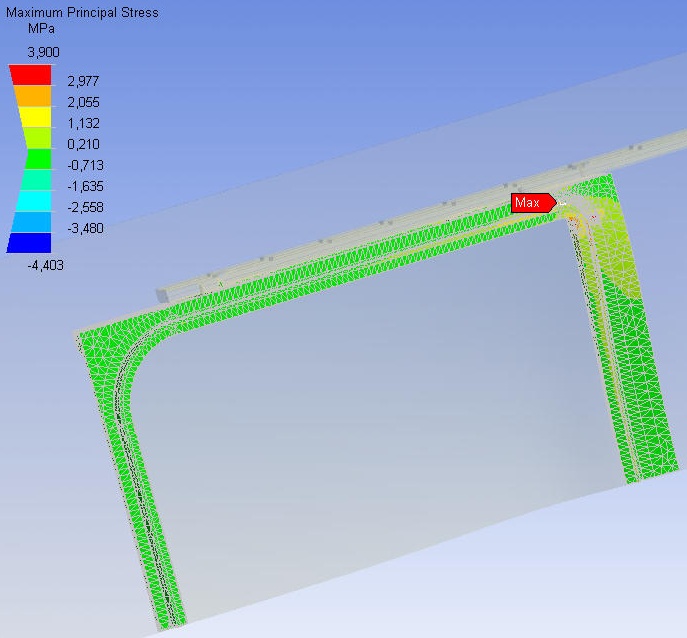
Task: Click the 3,900 maximum legend value
Action: 44,51
